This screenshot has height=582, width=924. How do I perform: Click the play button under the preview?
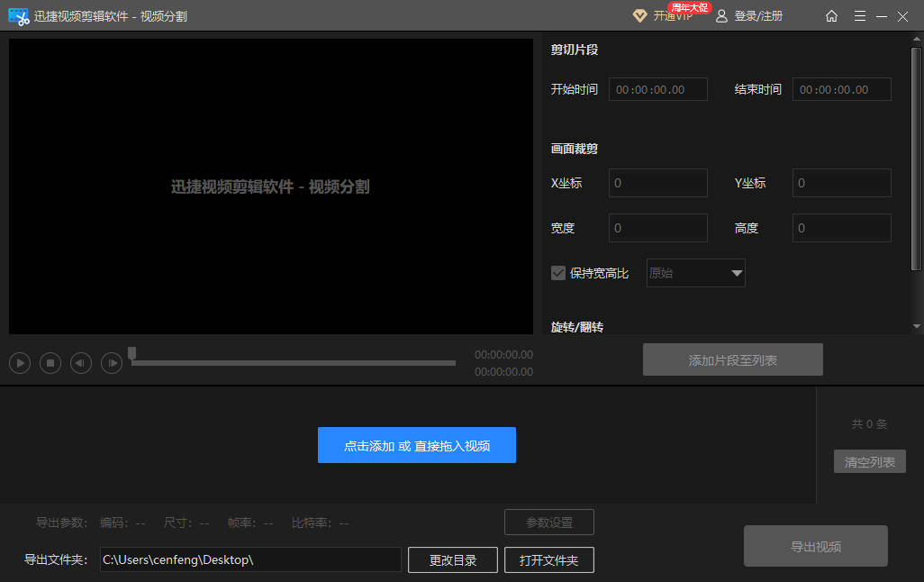click(20, 363)
